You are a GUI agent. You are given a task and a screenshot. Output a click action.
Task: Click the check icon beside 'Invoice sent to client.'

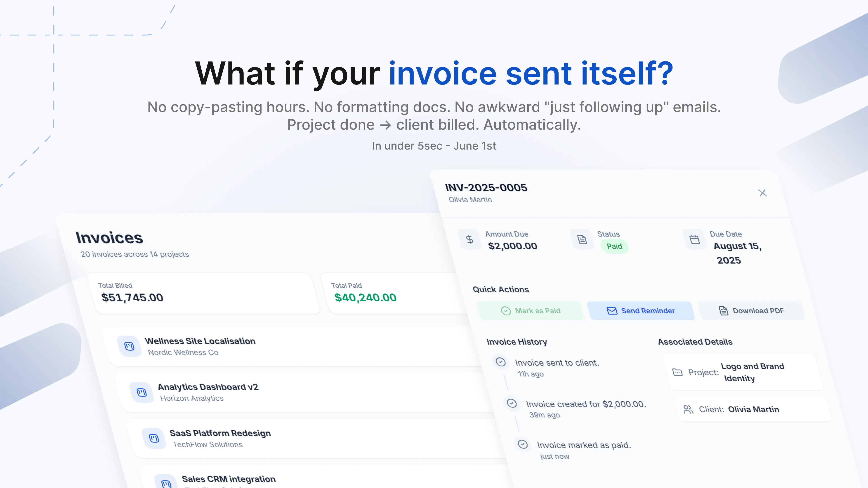pyautogui.click(x=501, y=362)
